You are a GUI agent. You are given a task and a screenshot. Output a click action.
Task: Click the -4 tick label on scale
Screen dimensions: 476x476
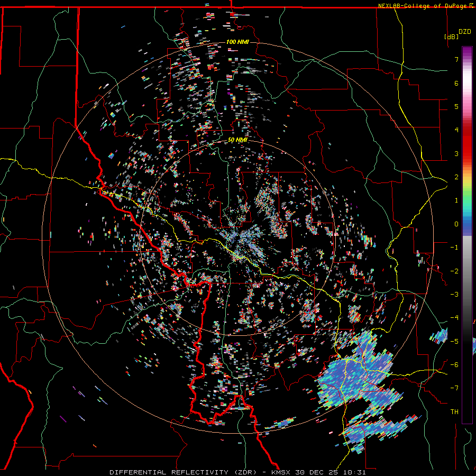click(x=454, y=318)
